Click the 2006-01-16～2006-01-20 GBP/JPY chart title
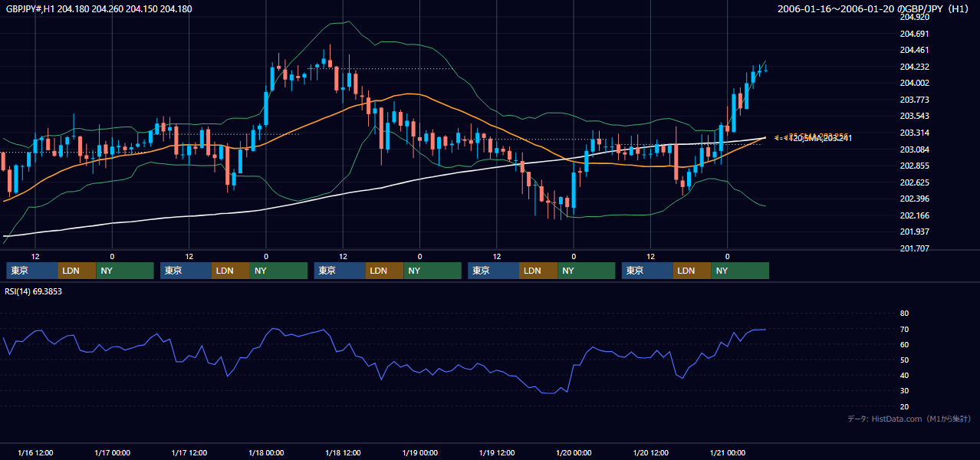980x460 pixels. 874,9
